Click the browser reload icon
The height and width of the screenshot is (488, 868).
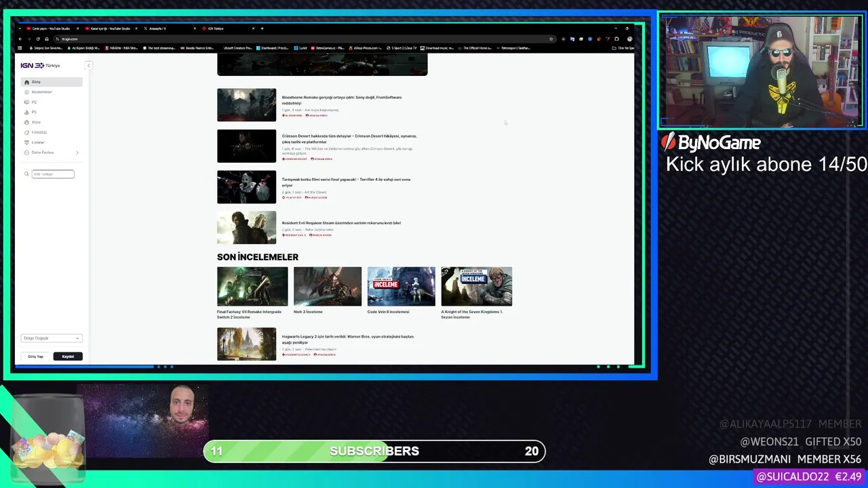point(38,39)
